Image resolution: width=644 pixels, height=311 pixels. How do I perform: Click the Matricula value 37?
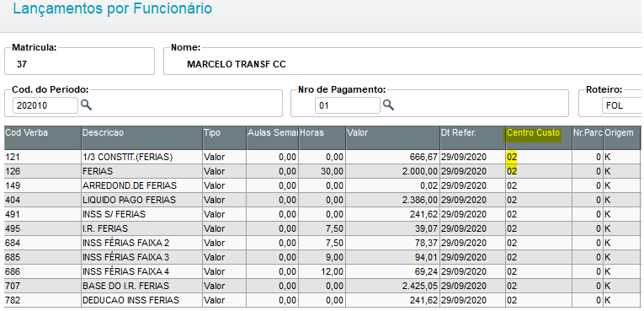point(22,64)
